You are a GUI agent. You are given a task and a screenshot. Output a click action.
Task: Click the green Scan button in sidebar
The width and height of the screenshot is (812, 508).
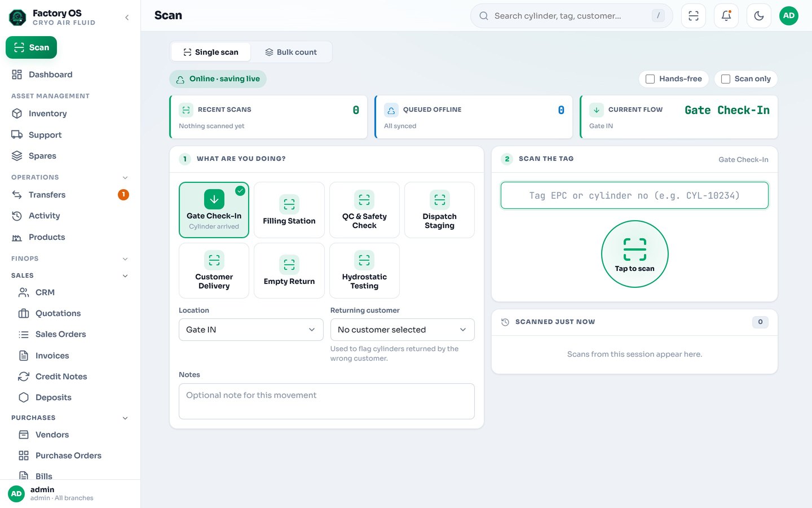(x=32, y=47)
